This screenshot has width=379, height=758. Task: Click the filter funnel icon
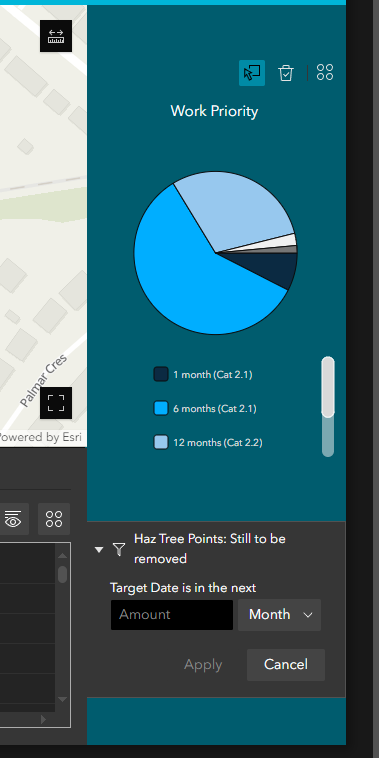119,549
